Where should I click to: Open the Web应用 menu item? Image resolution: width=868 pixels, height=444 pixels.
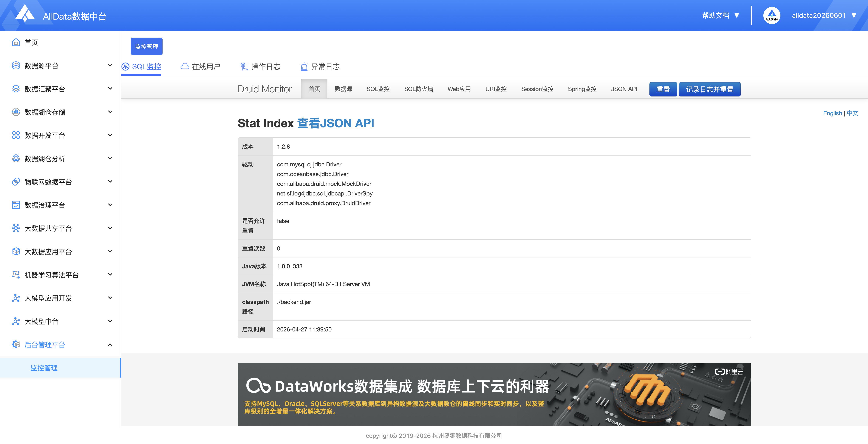coord(459,89)
